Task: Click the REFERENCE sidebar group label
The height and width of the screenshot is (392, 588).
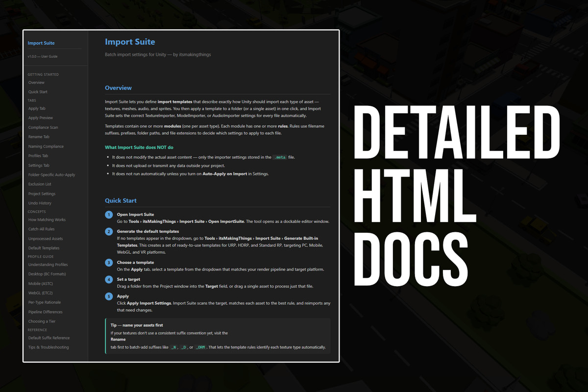Action: 37,330
